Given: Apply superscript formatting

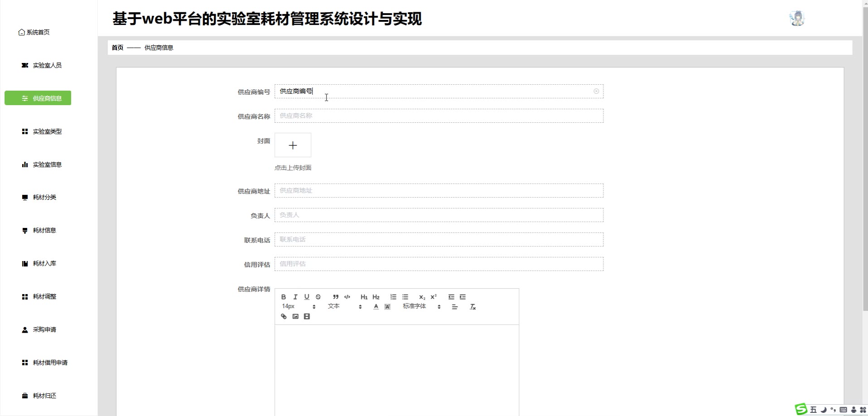Looking at the screenshot, I should coord(434,297).
